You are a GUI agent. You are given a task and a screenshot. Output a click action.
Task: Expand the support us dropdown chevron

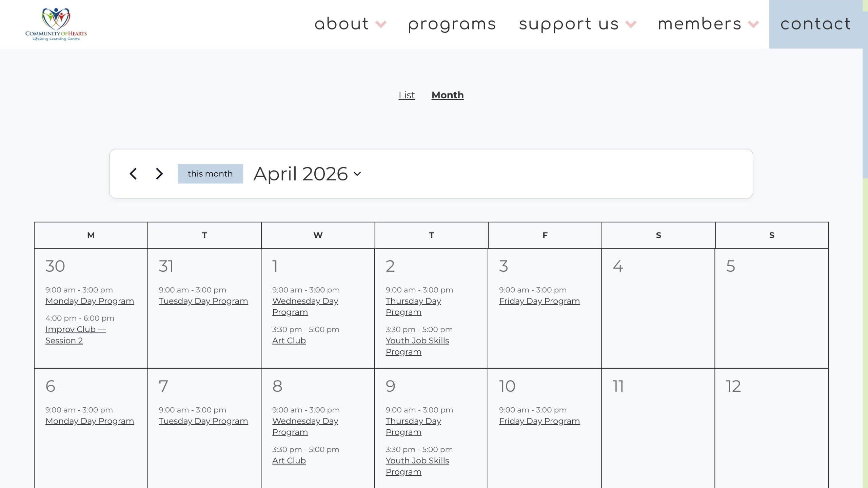pyautogui.click(x=631, y=24)
